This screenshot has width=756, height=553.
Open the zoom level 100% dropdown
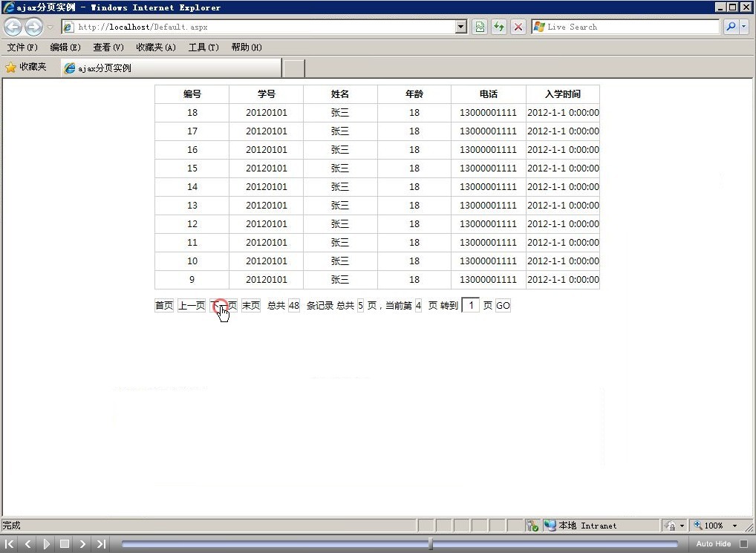[x=734, y=526]
